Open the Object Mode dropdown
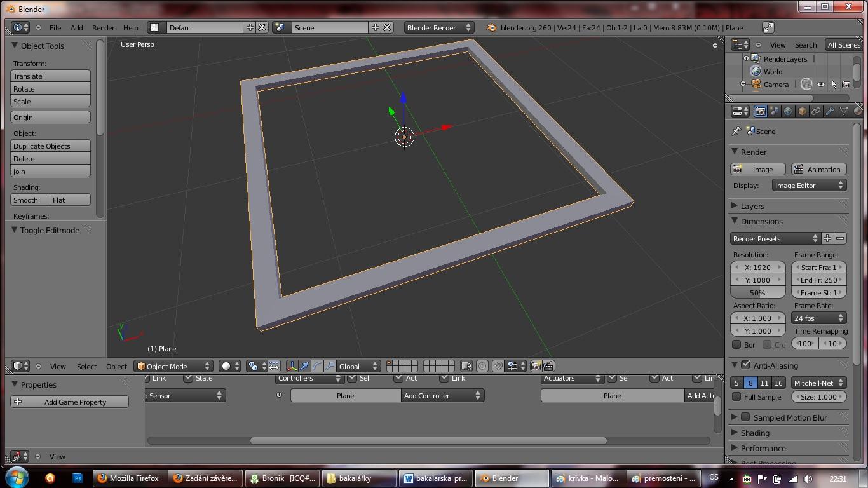 (173, 366)
